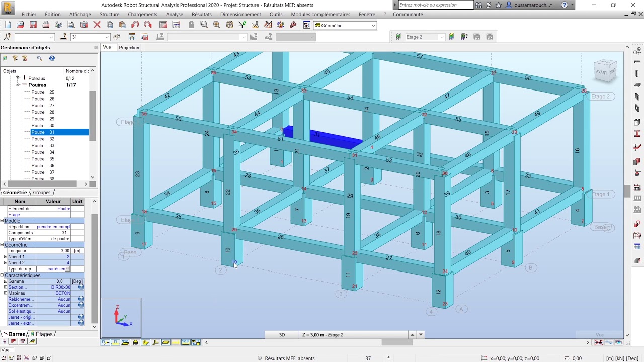644x362 pixels.
Task: Click the help icon beside Section row
Action: point(81,287)
